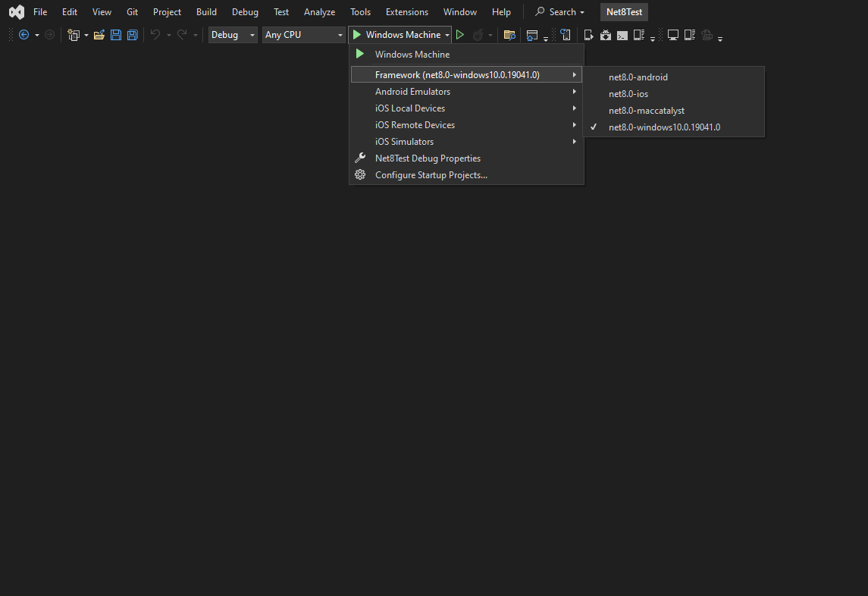Open Configure Startup Projects

pos(467,174)
